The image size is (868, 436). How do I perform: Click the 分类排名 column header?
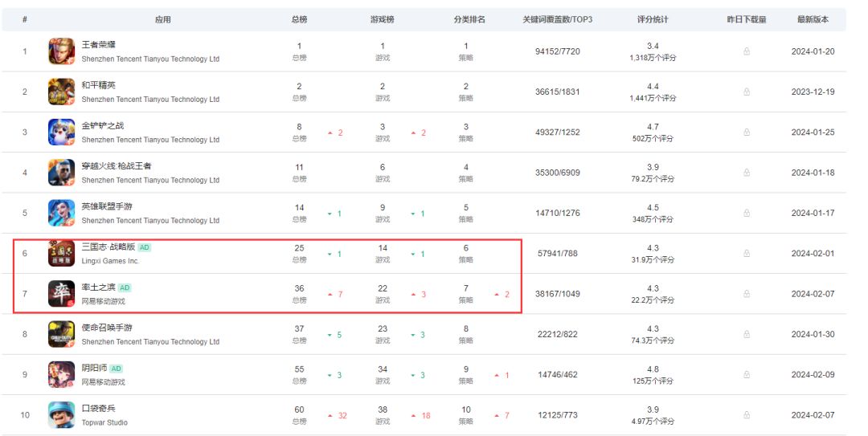[x=469, y=19]
